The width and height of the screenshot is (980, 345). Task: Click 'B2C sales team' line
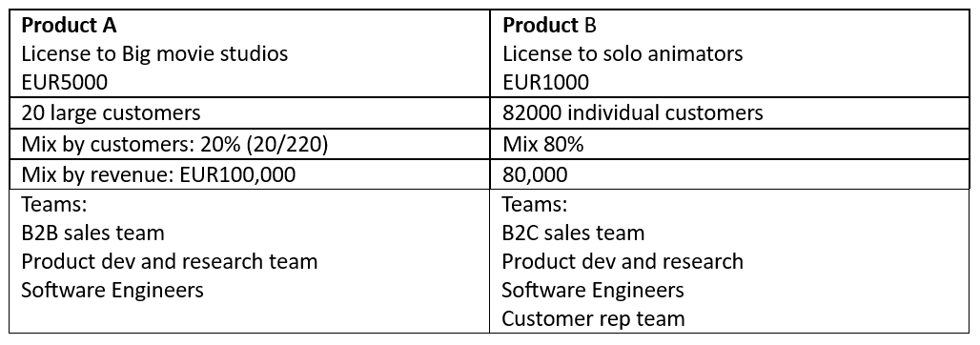tap(573, 233)
